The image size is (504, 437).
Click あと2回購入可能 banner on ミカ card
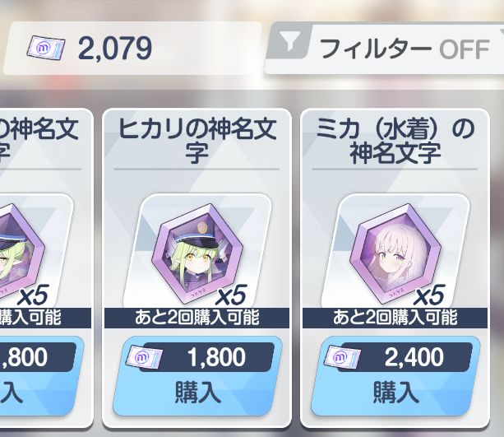(x=395, y=318)
